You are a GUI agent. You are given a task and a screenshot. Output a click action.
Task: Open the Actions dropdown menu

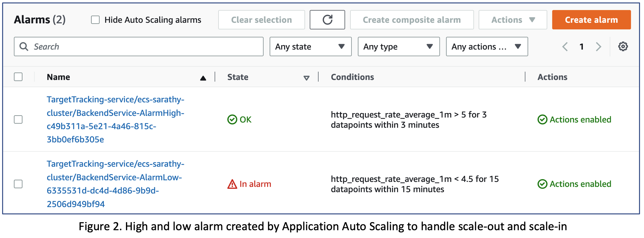pos(512,20)
